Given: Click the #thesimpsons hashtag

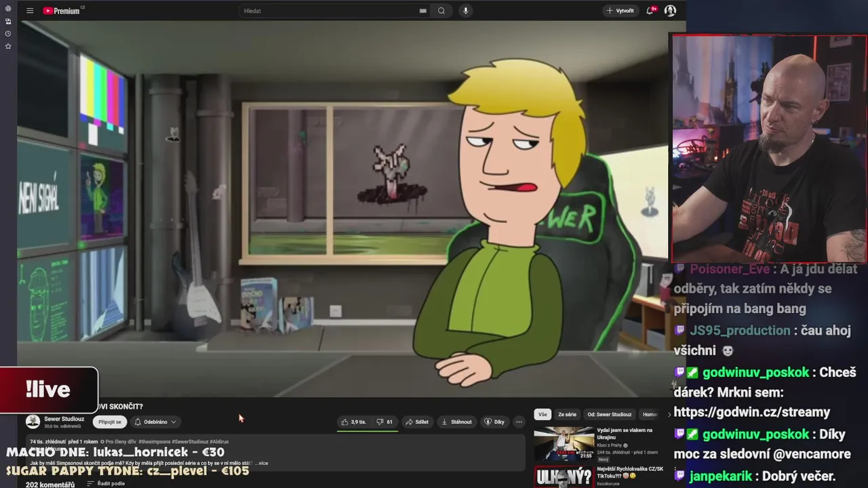Looking at the screenshot, I should click(x=154, y=441).
